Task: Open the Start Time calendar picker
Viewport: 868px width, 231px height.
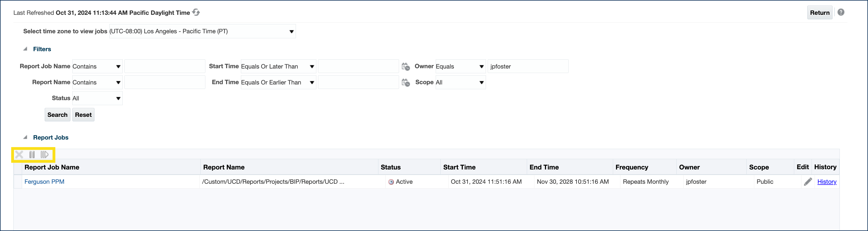Action: coord(406,67)
